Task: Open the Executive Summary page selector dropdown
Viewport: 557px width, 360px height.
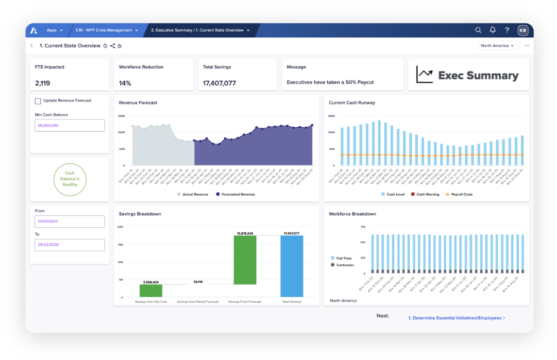Action: [x=200, y=30]
